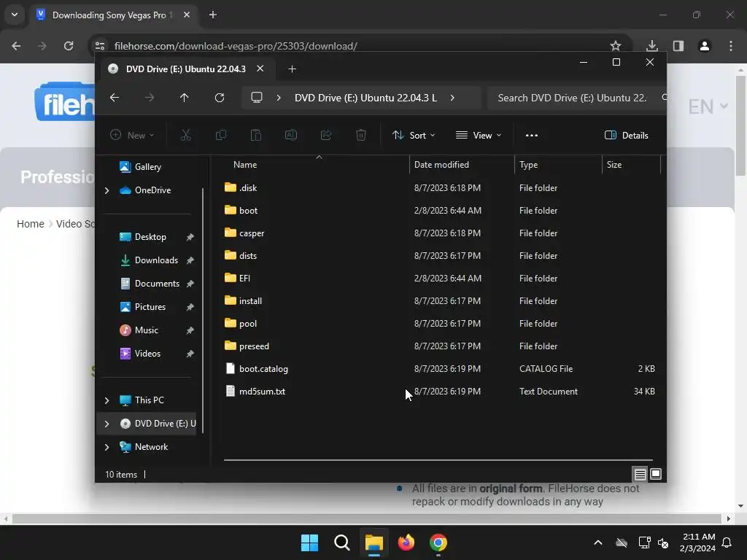
Task: Click the Copy icon in Explorer toolbar
Action: pyautogui.click(x=220, y=135)
